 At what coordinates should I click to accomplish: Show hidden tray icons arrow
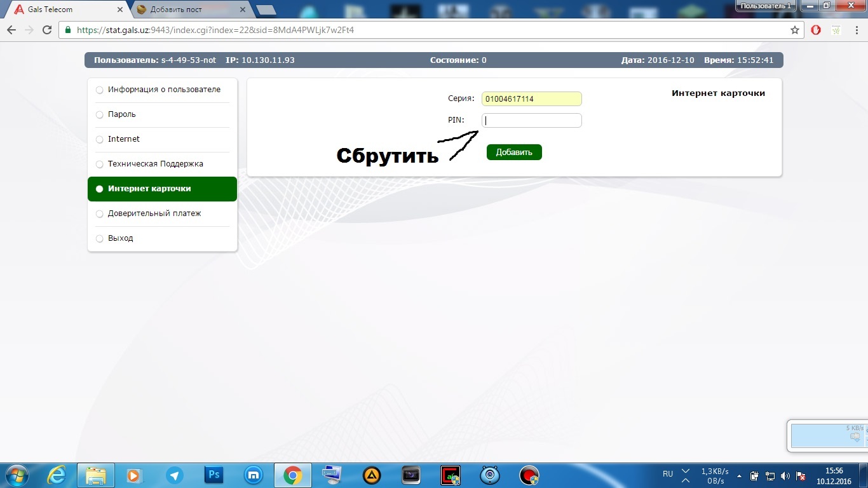pyautogui.click(x=739, y=476)
